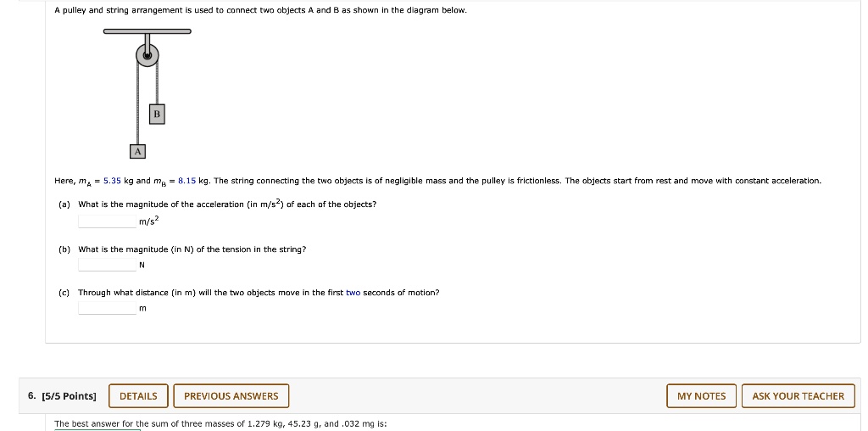Focus the tension answer box in N
Viewport: 868px width, 431px height.
click(107, 265)
